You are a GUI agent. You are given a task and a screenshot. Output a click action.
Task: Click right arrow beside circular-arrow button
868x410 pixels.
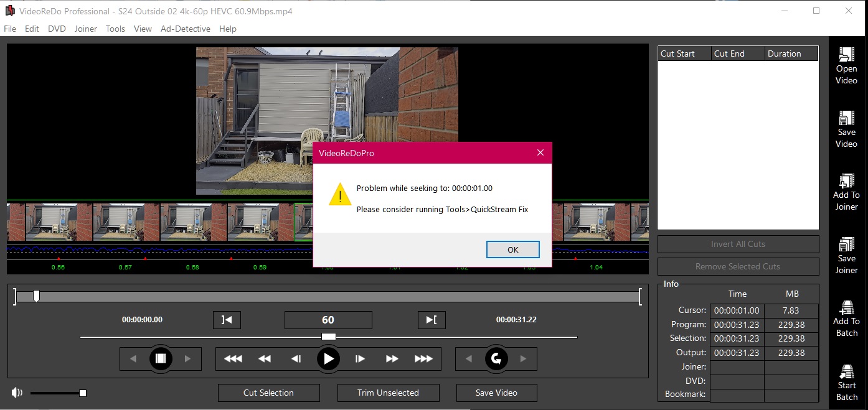[x=524, y=359]
